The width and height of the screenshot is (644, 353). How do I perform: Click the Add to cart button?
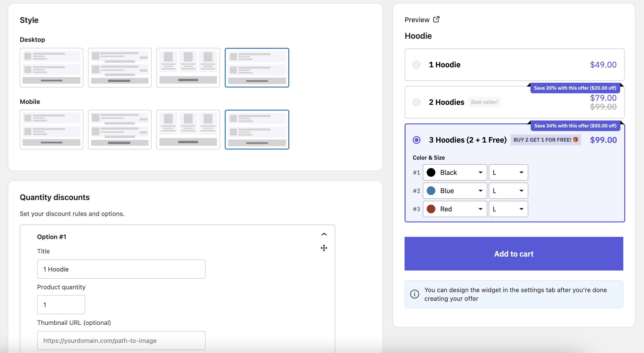click(514, 254)
